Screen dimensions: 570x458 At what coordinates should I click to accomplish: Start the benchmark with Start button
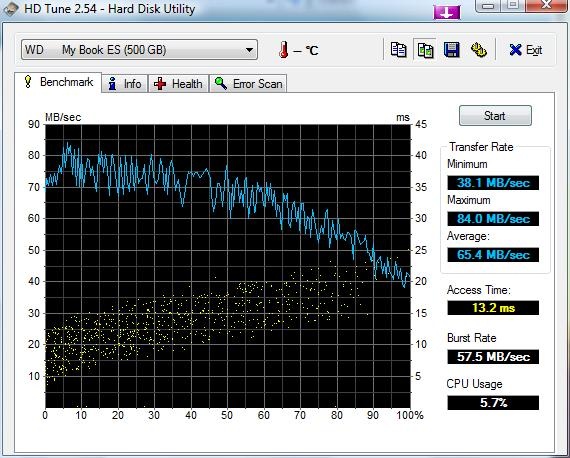495,116
